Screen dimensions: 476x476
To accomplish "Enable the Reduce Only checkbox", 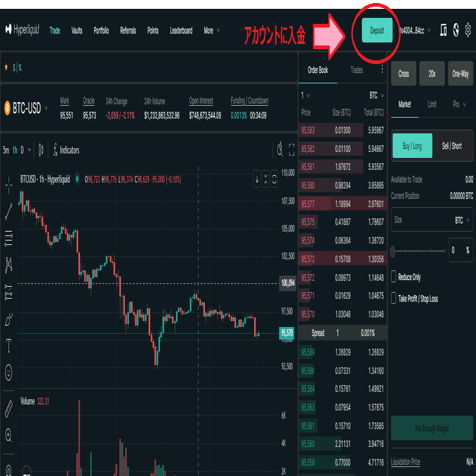I will [393, 277].
